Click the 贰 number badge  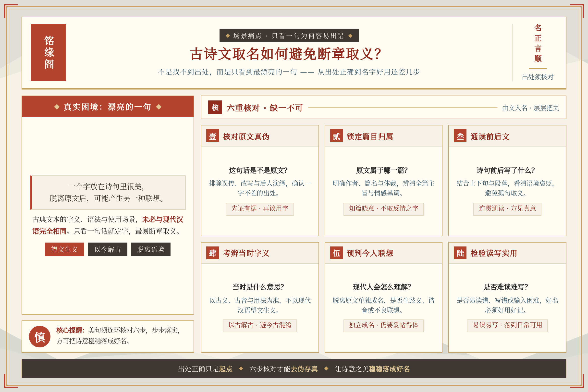[336, 136]
